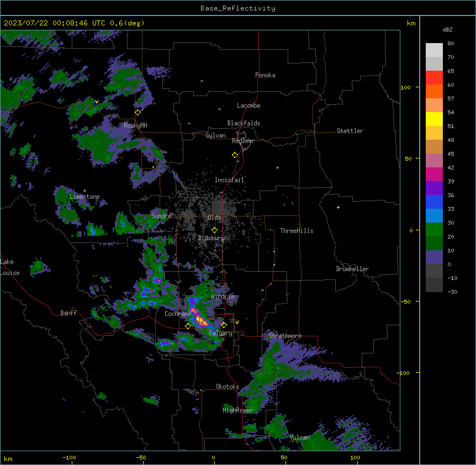Viewport: 476px width, 465px height.
Task: Select the purple 10 dBZ legend swatch
Action: (434, 257)
